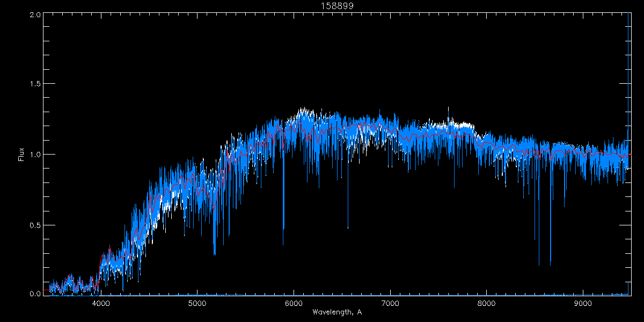Click the 9000 x-axis tick label
Screen dimensions: 644x322
pos(583,303)
